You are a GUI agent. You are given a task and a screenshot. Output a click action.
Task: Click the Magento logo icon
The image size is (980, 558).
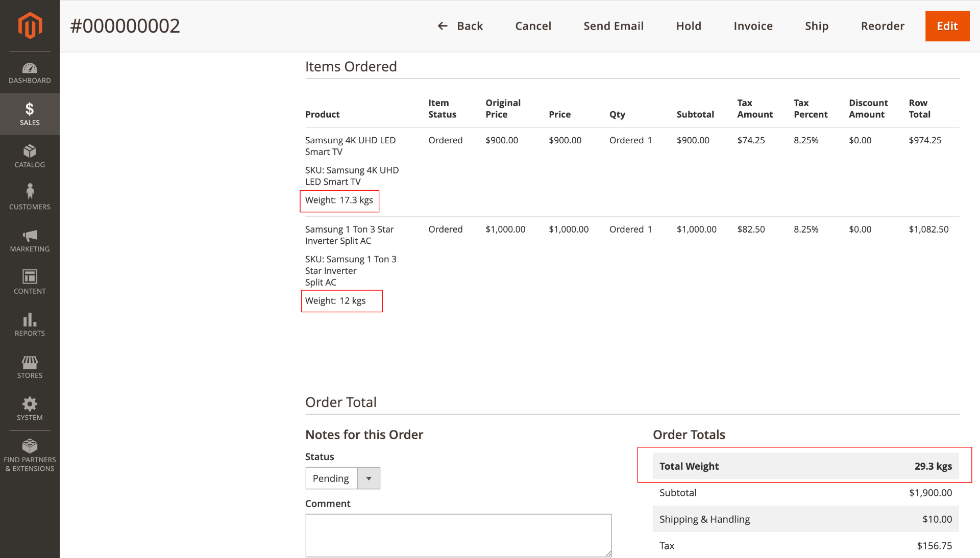pyautogui.click(x=30, y=26)
